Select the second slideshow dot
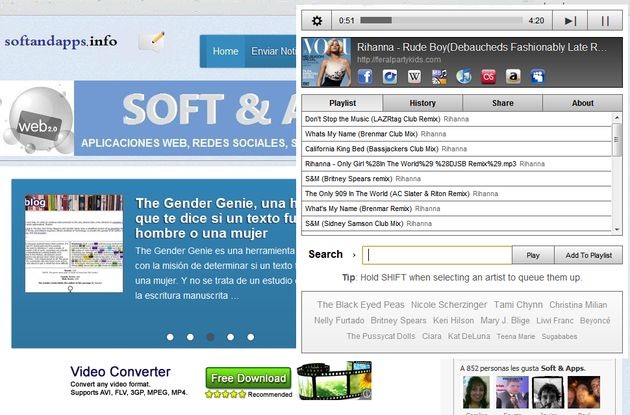 click(x=190, y=337)
